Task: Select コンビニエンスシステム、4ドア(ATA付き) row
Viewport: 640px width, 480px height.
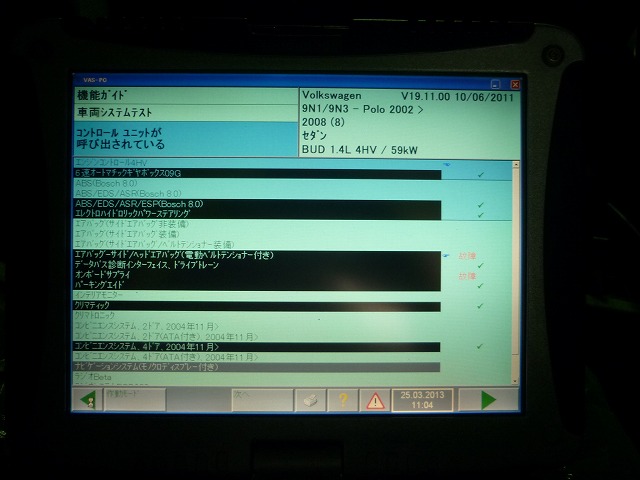Action: click(257, 357)
